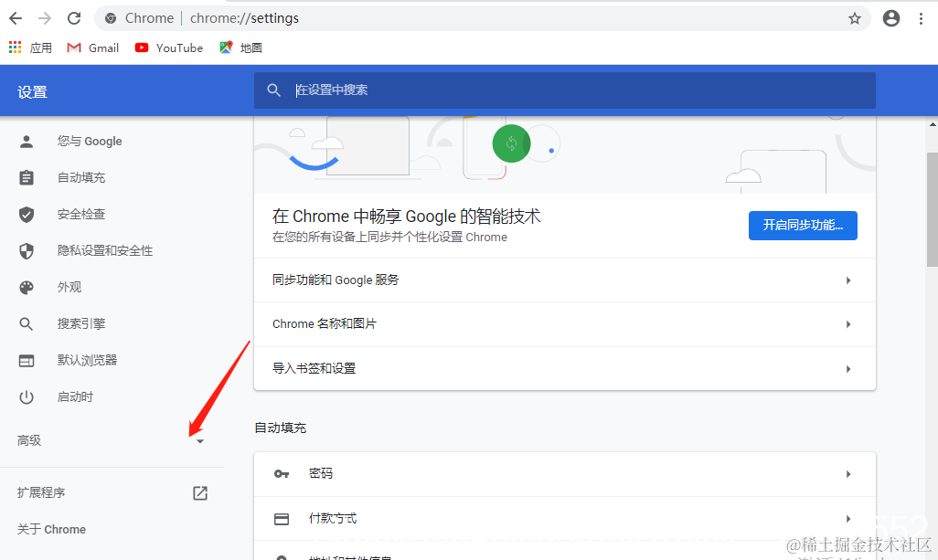Click the shield check icon beside 安全检查
Screen dimensions: 938x560
27,214
